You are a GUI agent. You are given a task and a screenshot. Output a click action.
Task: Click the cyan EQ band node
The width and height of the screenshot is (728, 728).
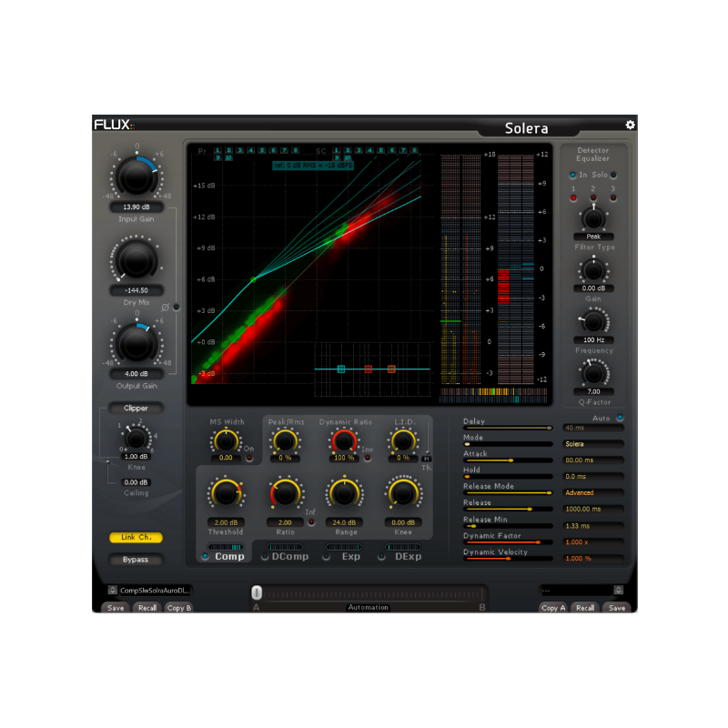click(341, 369)
